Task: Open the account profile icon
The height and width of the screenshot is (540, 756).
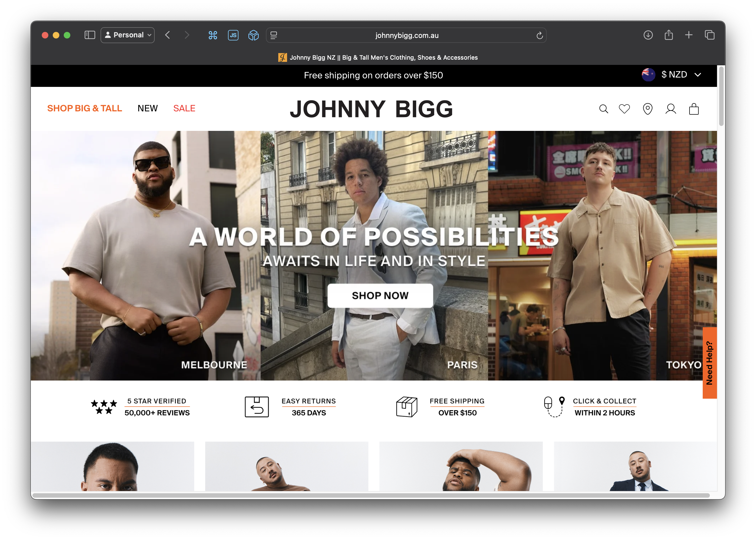Action: pos(671,109)
